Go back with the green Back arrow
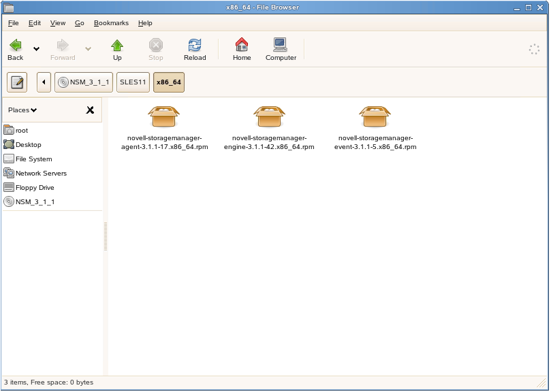Image resolution: width=551 pixels, height=392 pixels. coord(16,45)
